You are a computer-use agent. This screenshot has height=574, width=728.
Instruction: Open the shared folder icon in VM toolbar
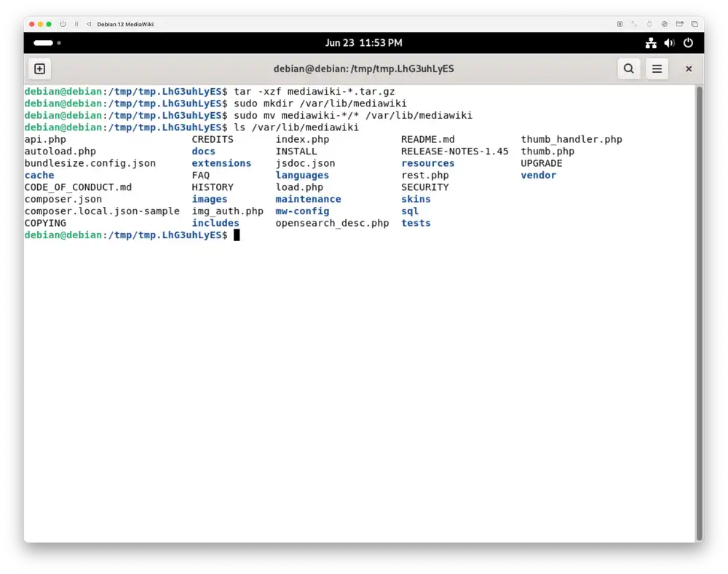pyautogui.click(x=680, y=24)
